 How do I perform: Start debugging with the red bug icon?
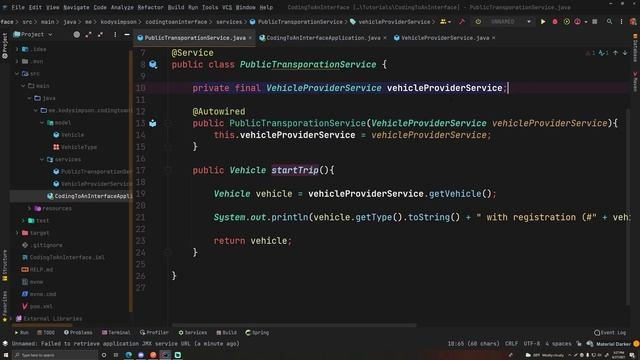coord(555,22)
